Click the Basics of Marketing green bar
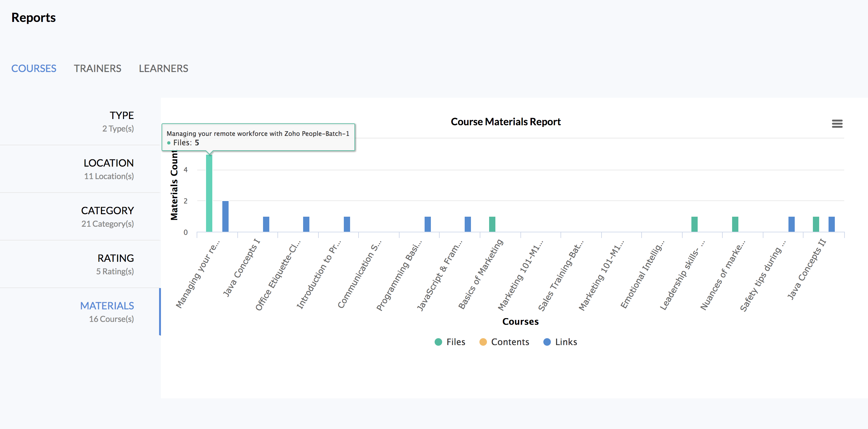This screenshot has width=868, height=429. tap(492, 224)
